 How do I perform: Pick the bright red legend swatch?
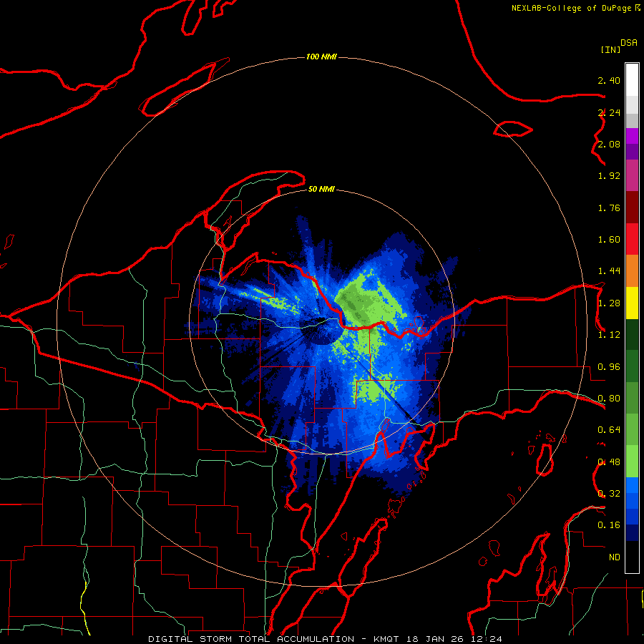pyautogui.click(x=632, y=239)
